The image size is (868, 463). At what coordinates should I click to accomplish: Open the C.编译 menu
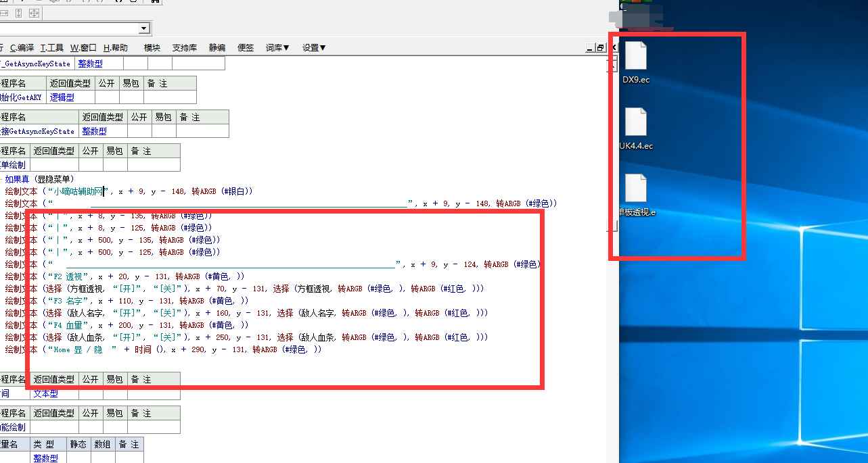pyautogui.click(x=22, y=48)
